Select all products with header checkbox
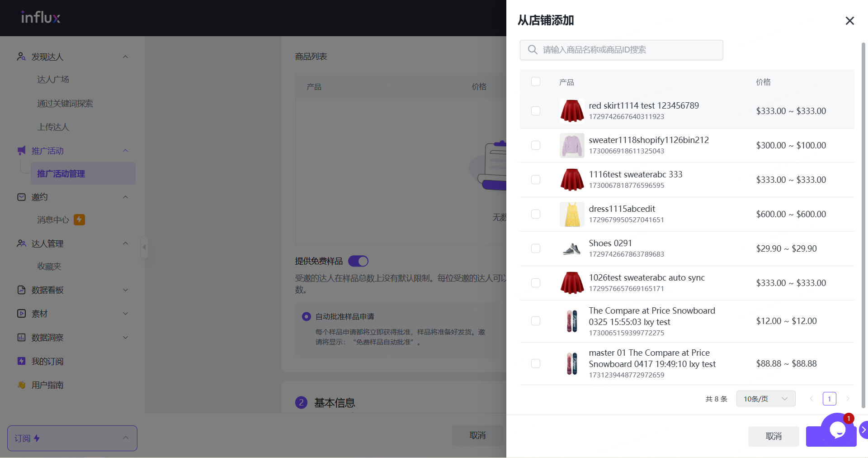 pos(536,81)
